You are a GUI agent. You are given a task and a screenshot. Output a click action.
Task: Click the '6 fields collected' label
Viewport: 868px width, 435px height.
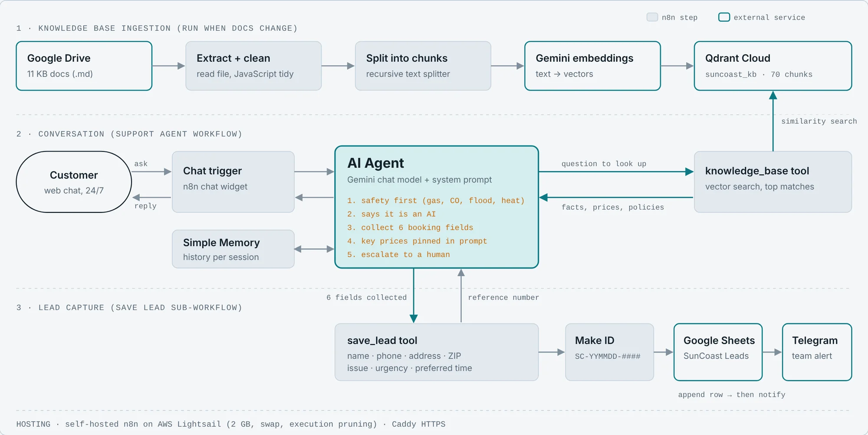click(366, 297)
